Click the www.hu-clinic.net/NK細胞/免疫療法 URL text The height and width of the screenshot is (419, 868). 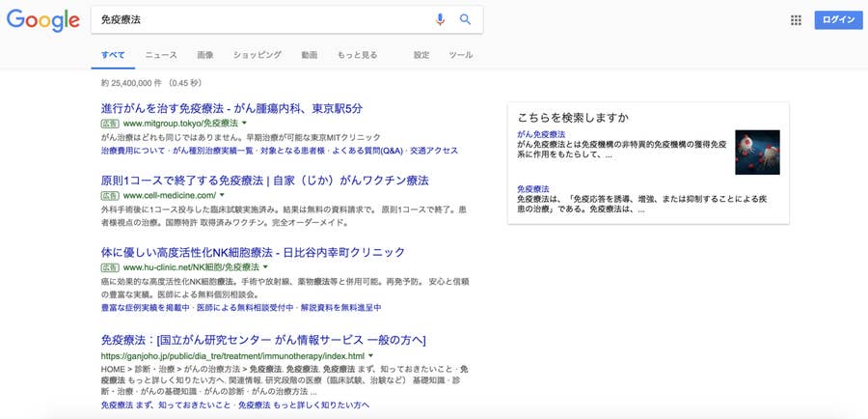[x=191, y=267]
